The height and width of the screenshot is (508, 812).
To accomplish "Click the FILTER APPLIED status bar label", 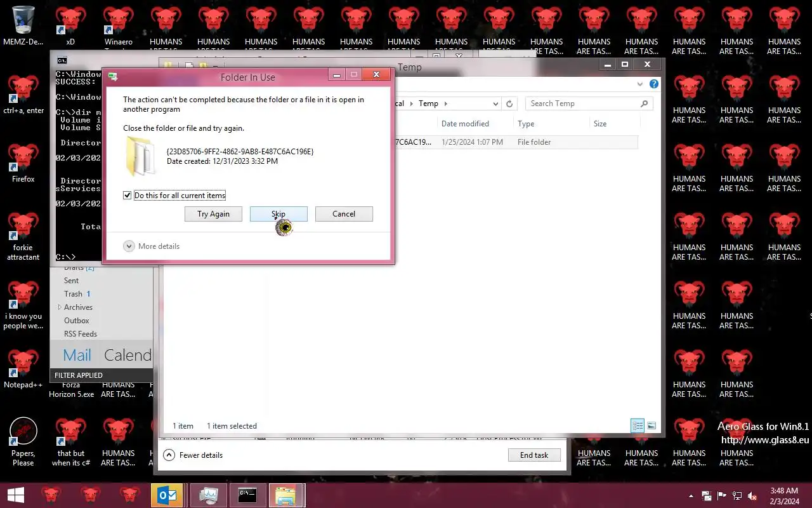I will point(78,375).
